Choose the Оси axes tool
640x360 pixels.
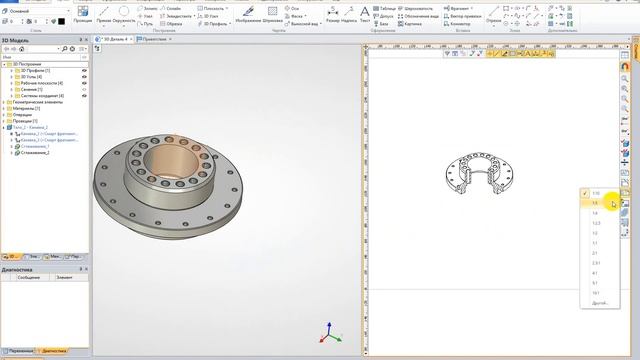[x=292, y=8]
